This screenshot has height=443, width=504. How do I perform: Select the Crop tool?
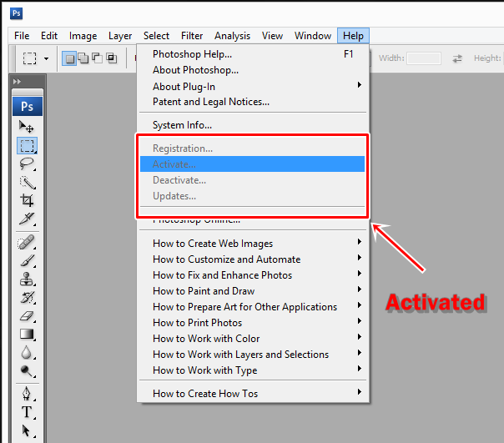pos(27,200)
